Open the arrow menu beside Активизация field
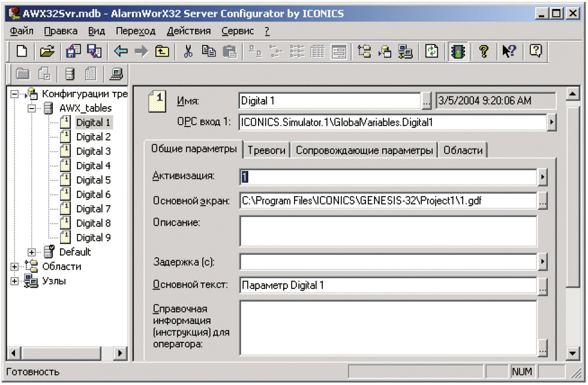Screen dimensions: 588x385 tap(542, 177)
